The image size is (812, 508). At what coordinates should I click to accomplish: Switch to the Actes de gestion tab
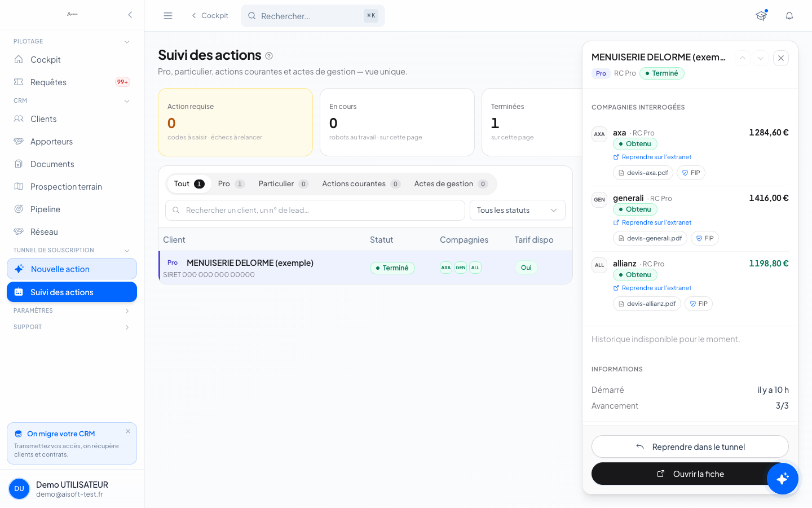pyautogui.click(x=451, y=184)
